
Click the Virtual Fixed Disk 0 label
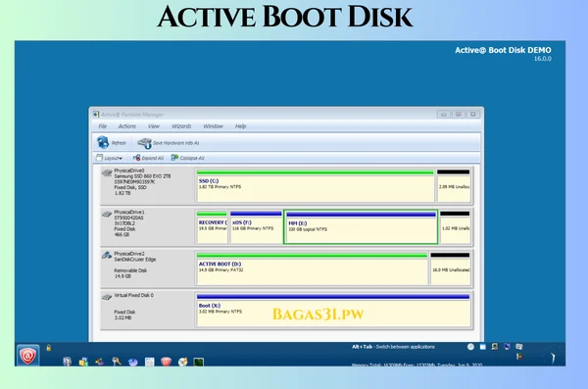click(x=134, y=295)
